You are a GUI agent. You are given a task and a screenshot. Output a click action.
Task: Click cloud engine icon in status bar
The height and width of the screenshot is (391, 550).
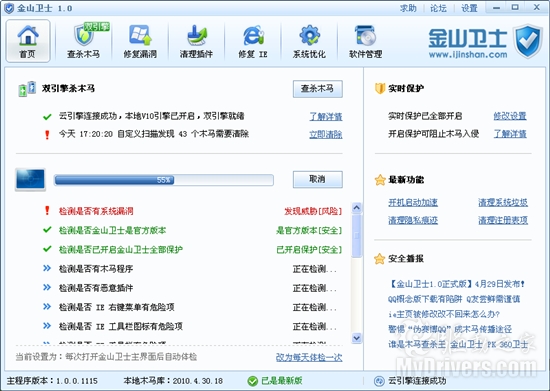[379, 381]
